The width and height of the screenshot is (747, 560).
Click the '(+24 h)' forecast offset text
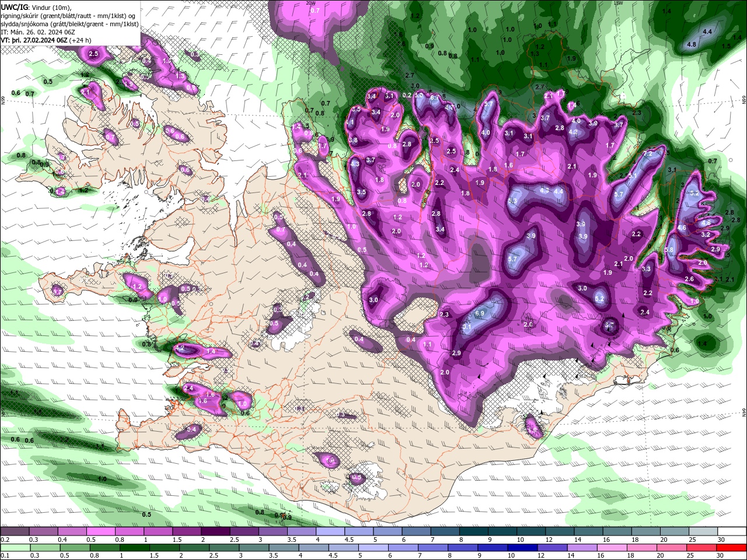80,40
